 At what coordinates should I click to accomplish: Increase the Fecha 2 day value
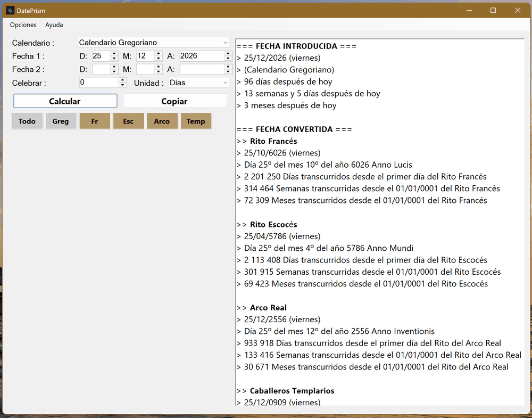coord(114,67)
